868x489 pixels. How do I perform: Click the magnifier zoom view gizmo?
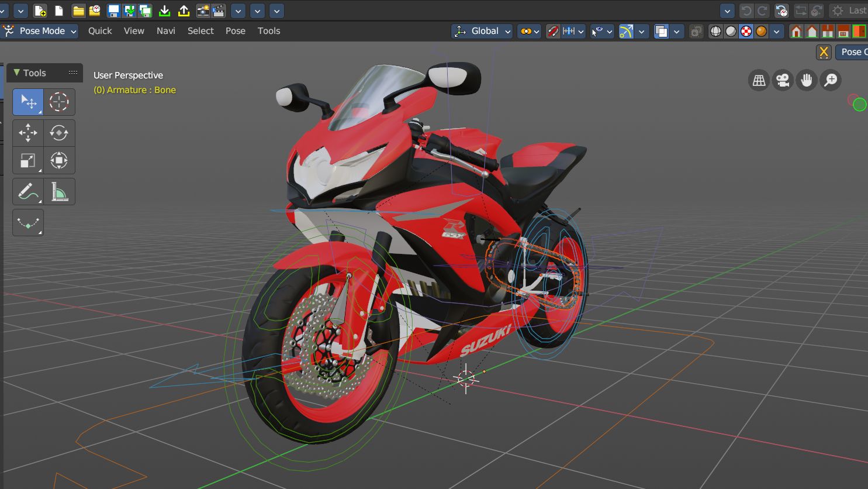click(831, 80)
